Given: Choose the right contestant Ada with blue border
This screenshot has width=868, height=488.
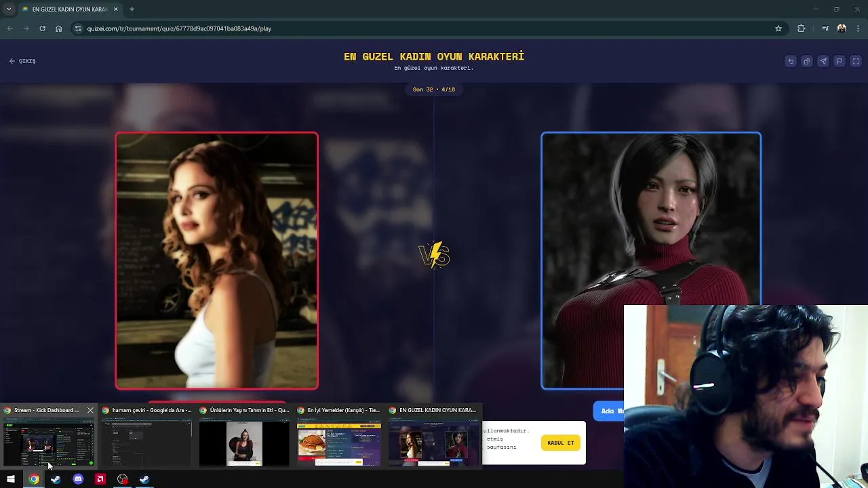Looking at the screenshot, I should [651, 260].
